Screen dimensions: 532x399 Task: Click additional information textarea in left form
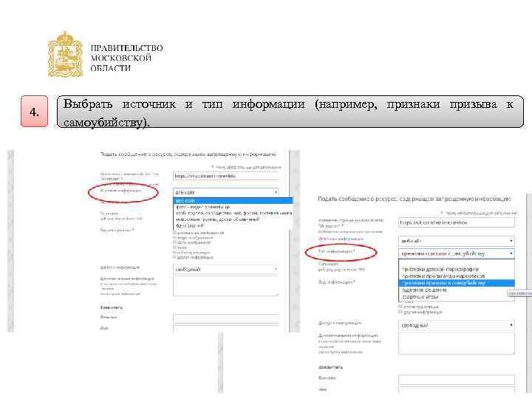click(x=226, y=286)
